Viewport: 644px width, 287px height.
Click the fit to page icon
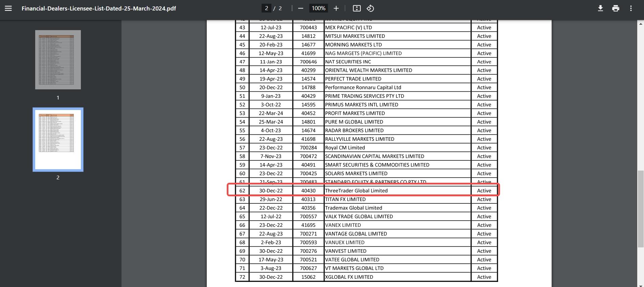357,8
